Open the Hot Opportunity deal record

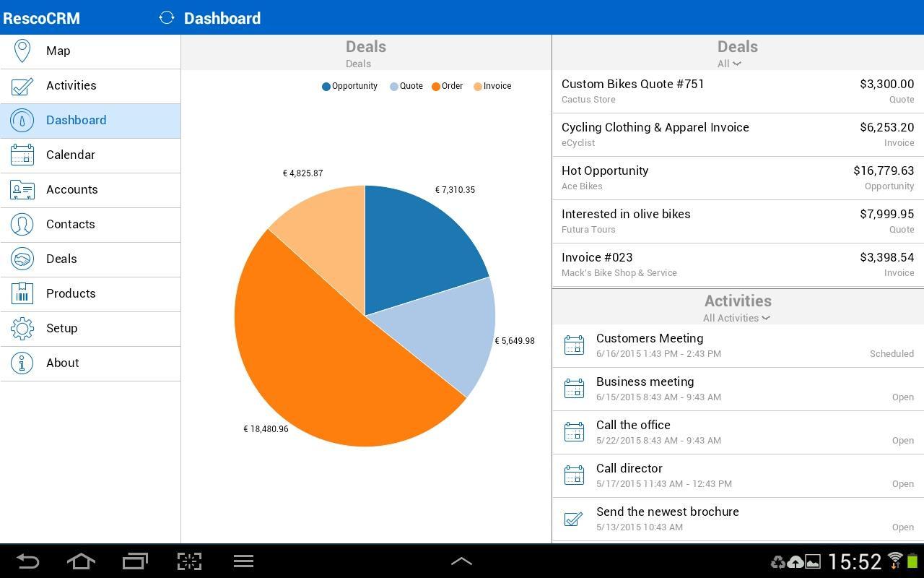(736, 178)
